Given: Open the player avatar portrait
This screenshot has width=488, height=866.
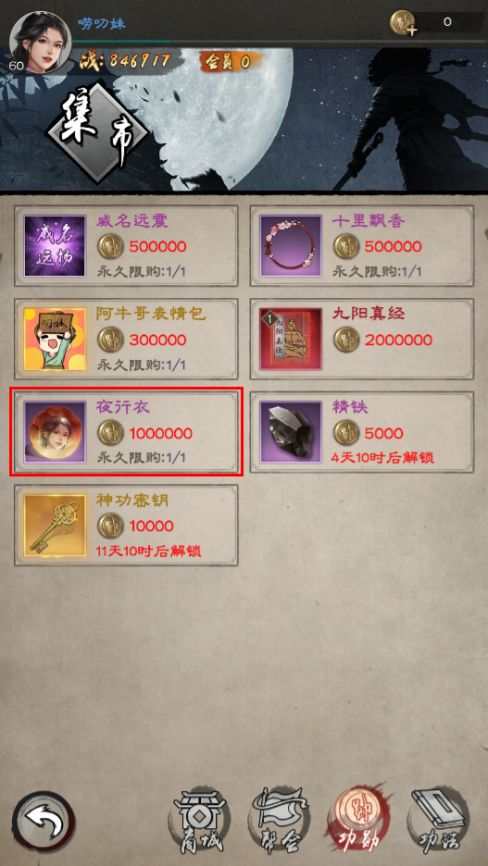Looking at the screenshot, I should click(40, 41).
